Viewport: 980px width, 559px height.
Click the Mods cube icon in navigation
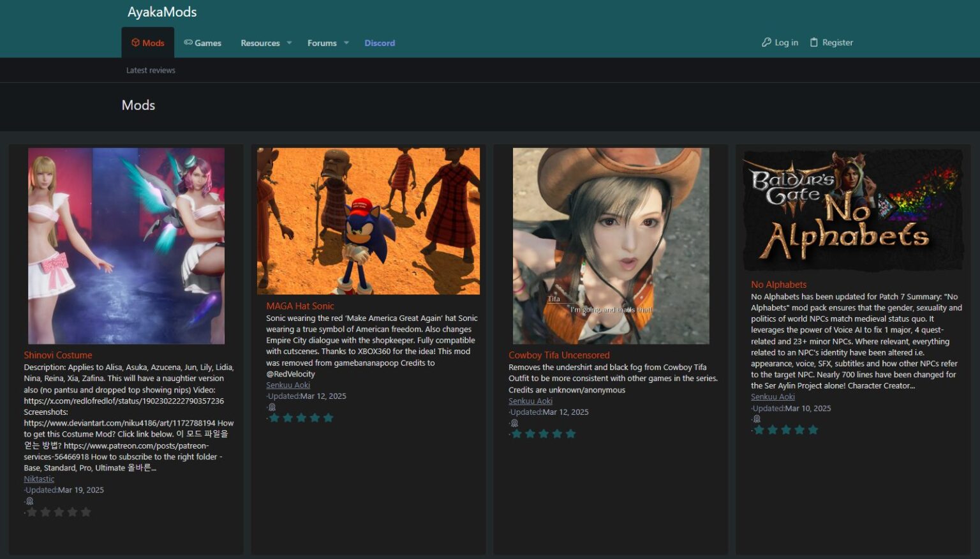(137, 42)
